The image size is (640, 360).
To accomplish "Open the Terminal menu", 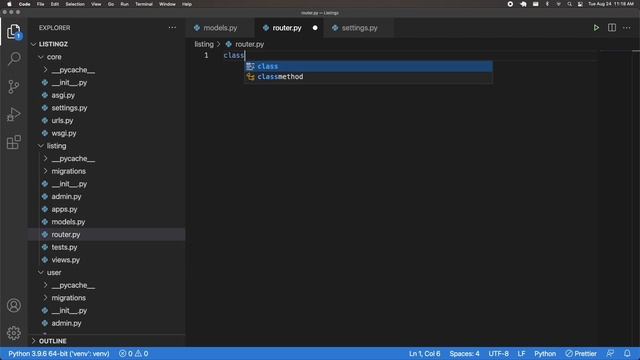I will (x=144, y=4).
